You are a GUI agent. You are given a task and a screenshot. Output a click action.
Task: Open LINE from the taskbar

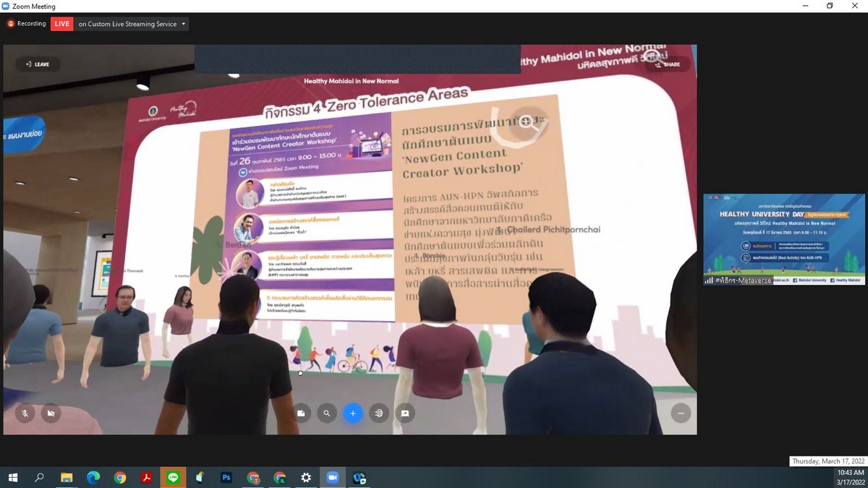click(x=173, y=478)
